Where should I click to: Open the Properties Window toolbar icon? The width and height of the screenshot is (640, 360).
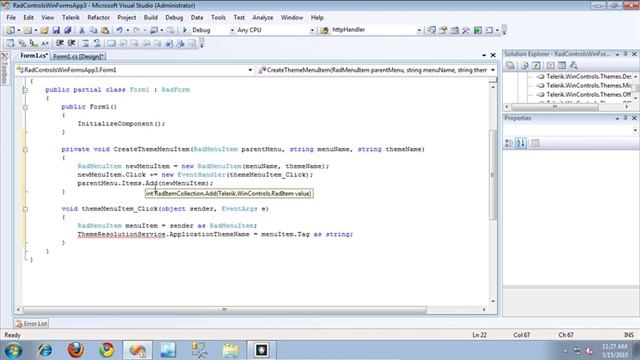tap(443, 30)
